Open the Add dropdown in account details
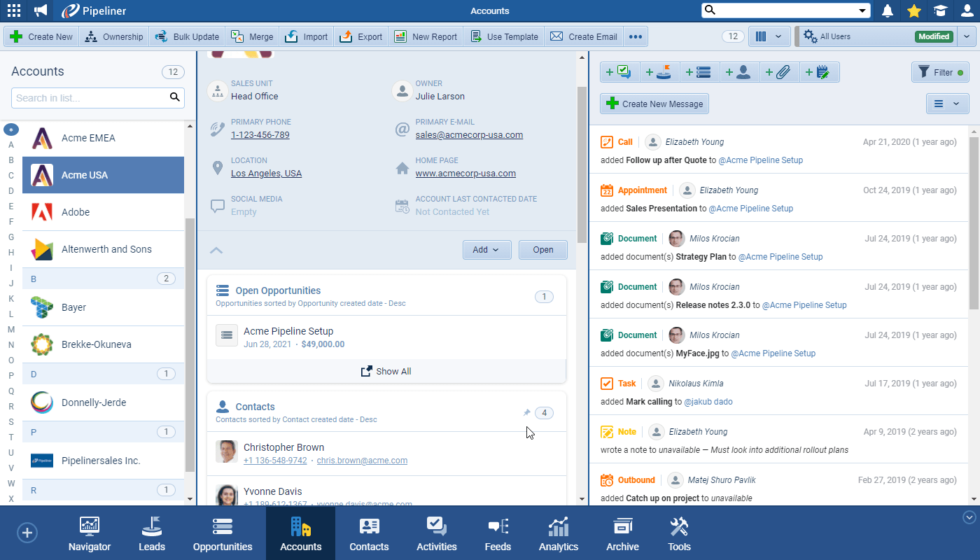Image resolution: width=980 pixels, height=560 pixels. pyautogui.click(x=486, y=250)
